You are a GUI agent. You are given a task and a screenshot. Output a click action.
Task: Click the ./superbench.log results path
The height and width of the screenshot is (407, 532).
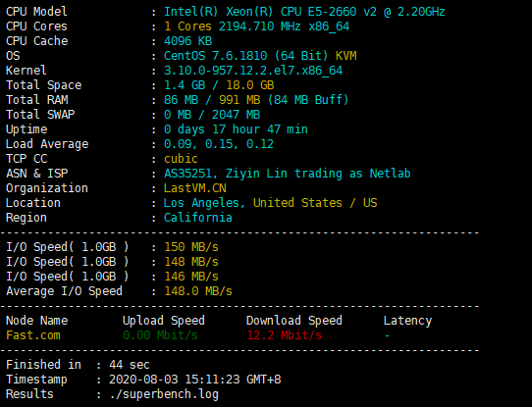click(164, 394)
